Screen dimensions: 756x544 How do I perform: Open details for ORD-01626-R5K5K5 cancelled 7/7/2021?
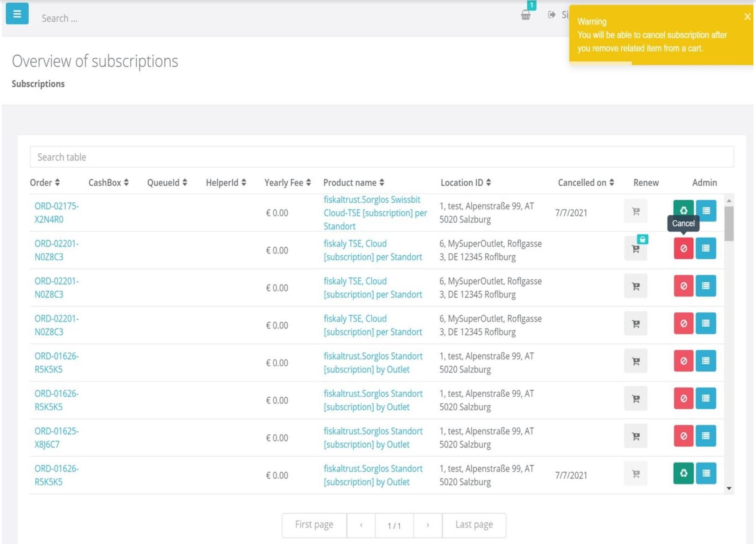[x=706, y=473]
